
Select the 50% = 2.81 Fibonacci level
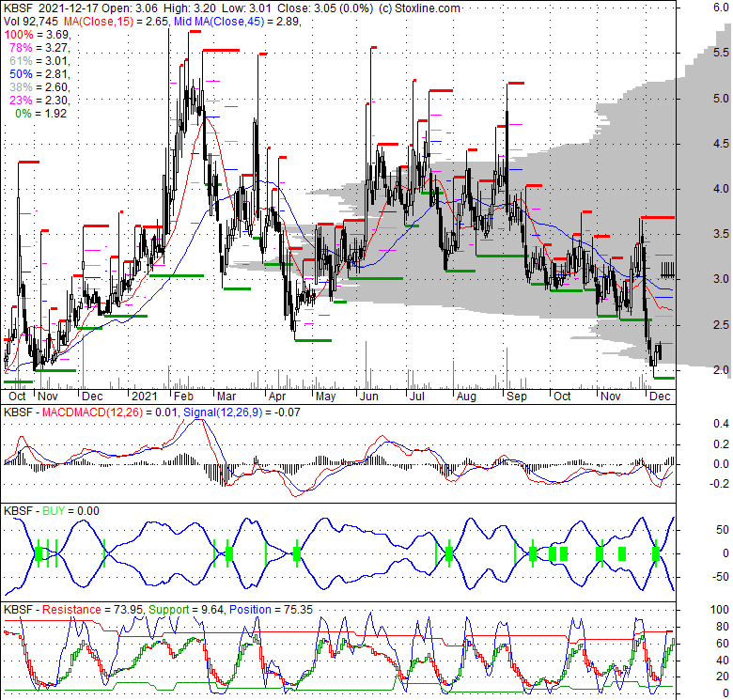pyautogui.click(x=39, y=74)
